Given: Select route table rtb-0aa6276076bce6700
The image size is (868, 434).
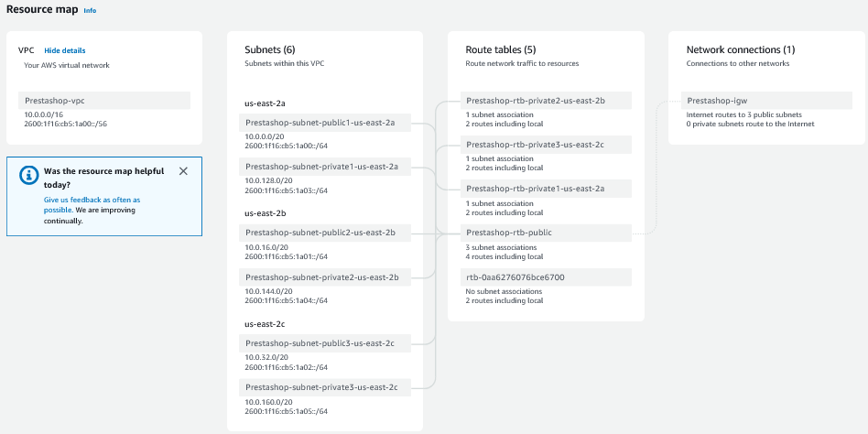Looking at the screenshot, I should pyautogui.click(x=515, y=277).
